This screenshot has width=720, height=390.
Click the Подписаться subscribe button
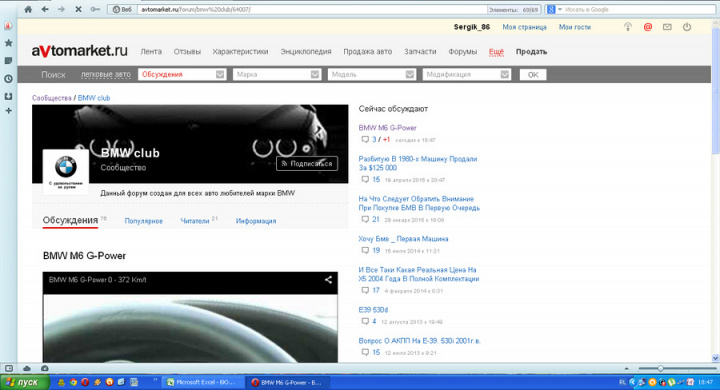click(307, 164)
